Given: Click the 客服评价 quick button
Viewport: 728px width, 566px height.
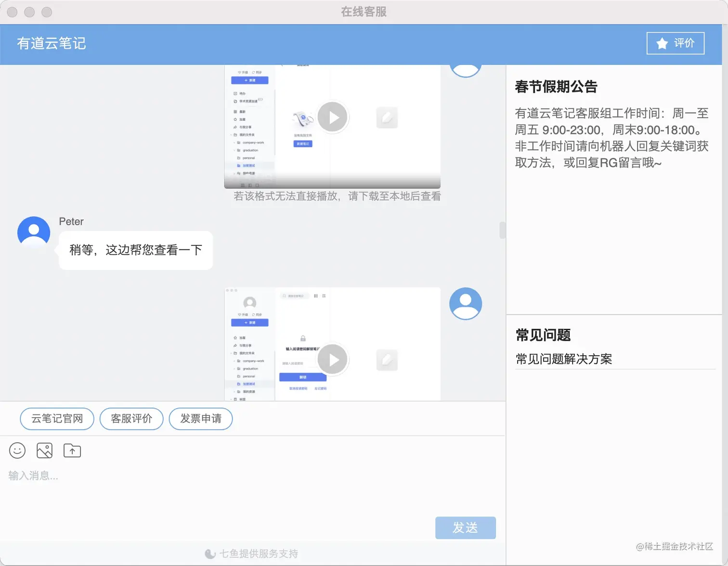Looking at the screenshot, I should tap(131, 419).
